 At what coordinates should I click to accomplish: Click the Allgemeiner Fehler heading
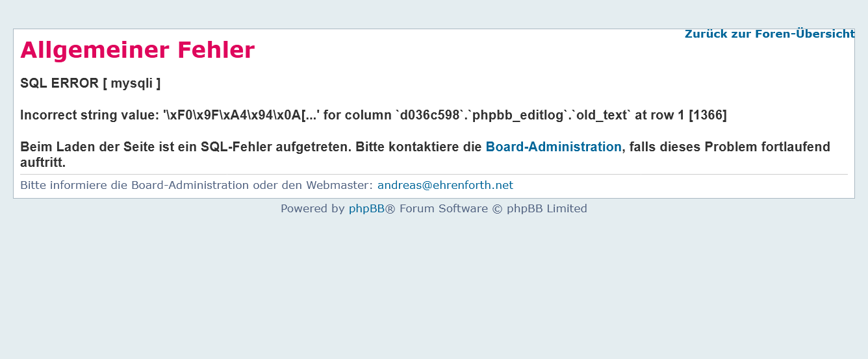(138, 50)
